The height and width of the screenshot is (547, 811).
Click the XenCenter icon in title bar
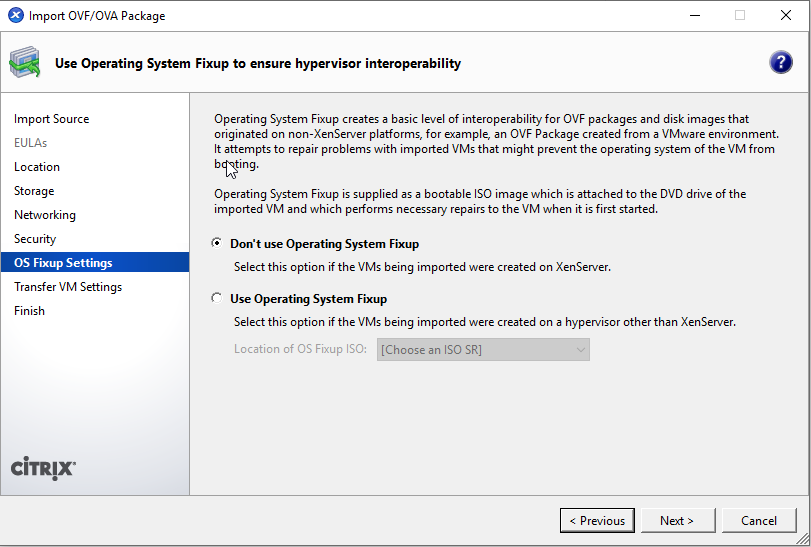coord(15,15)
